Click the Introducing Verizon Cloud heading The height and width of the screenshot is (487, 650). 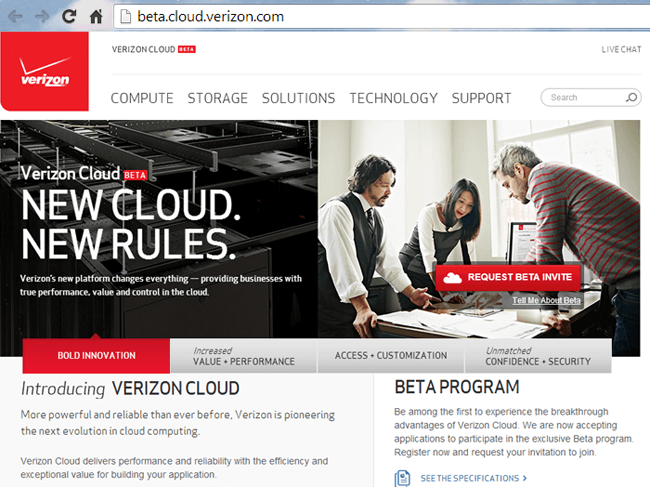point(130,389)
